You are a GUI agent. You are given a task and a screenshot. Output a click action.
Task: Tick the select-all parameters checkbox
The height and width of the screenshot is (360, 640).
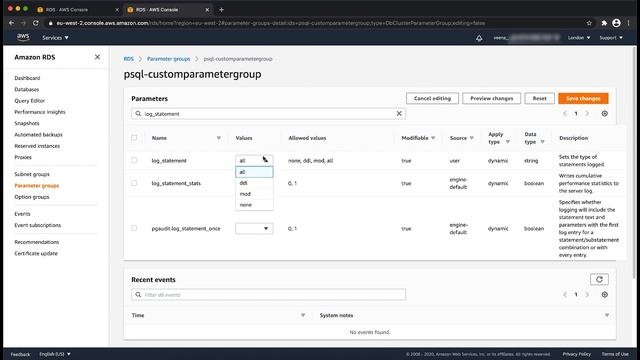point(134,138)
